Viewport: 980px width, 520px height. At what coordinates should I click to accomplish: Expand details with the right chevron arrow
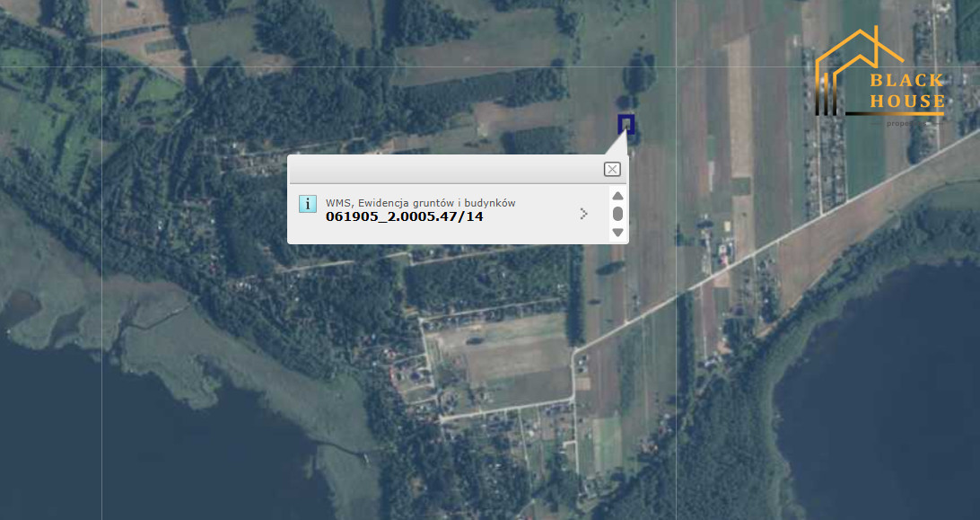tap(583, 214)
